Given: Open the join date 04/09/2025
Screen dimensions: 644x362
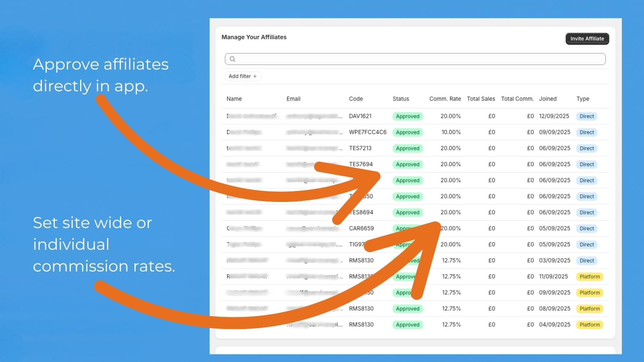Looking at the screenshot, I should point(555,325).
